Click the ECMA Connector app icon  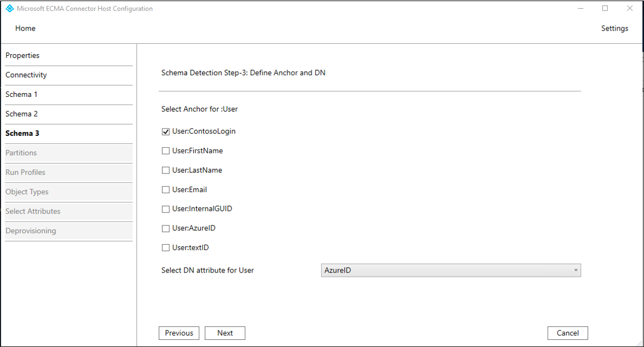point(9,9)
